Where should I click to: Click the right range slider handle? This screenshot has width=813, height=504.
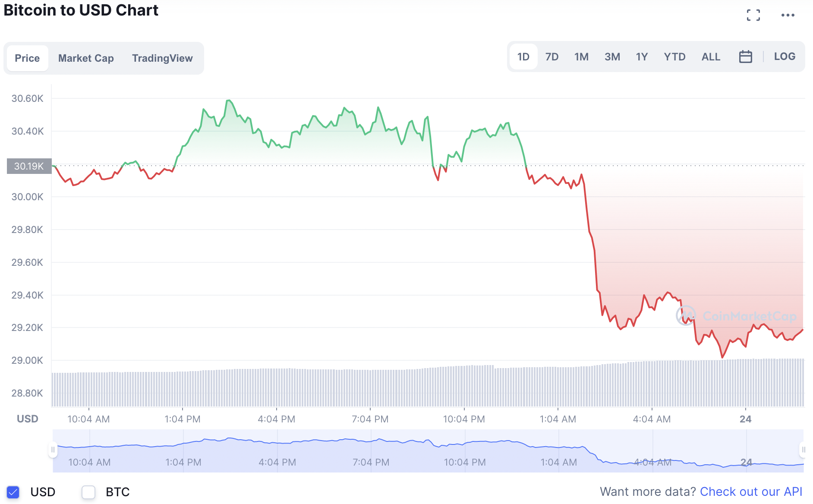click(x=803, y=450)
